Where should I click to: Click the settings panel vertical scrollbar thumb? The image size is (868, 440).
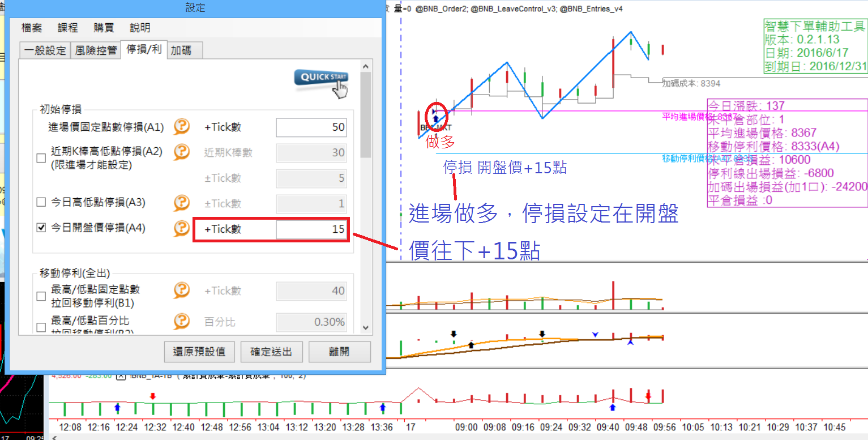366,115
